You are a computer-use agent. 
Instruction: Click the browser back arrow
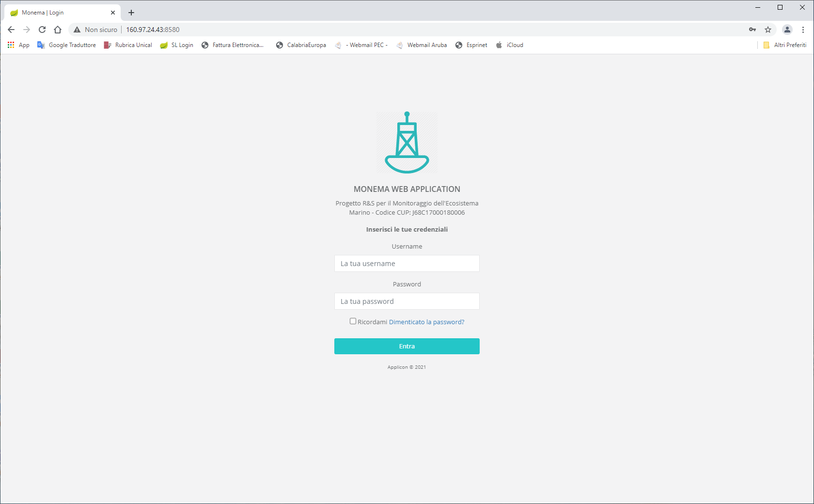[x=11, y=30]
